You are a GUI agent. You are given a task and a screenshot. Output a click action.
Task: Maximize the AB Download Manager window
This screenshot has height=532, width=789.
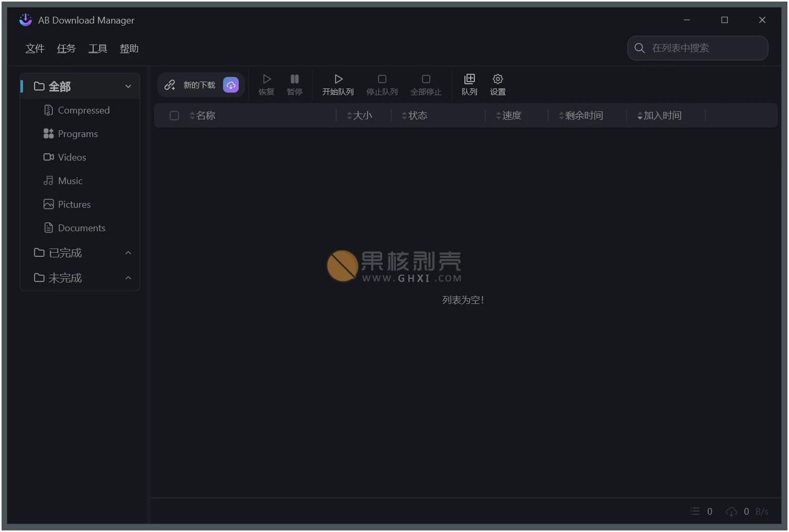coord(725,20)
